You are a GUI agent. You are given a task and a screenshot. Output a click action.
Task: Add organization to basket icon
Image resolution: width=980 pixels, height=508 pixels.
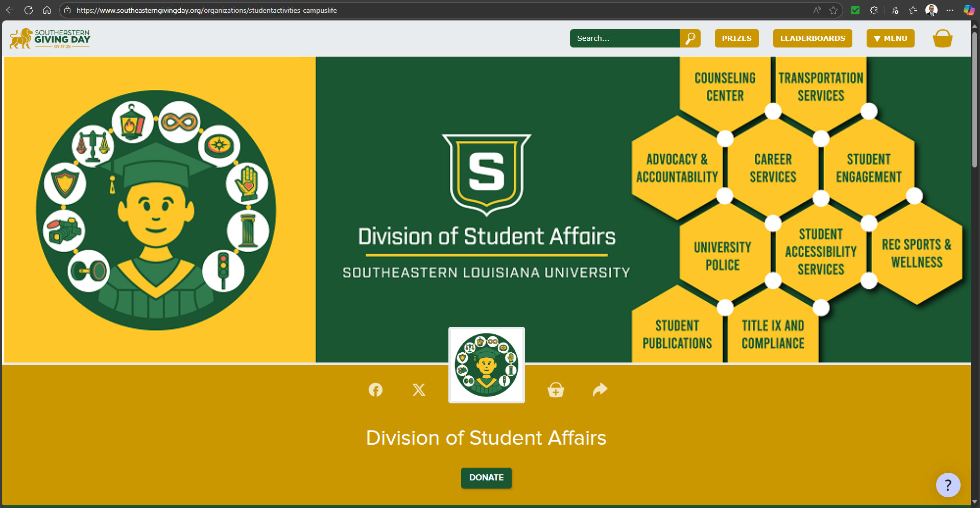pyautogui.click(x=556, y=390)
